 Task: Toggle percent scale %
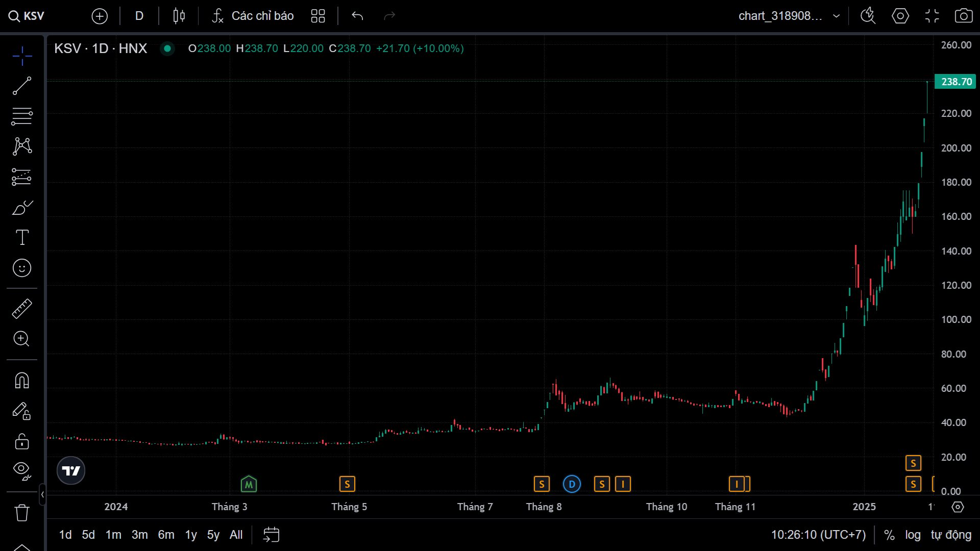[889, 535]
